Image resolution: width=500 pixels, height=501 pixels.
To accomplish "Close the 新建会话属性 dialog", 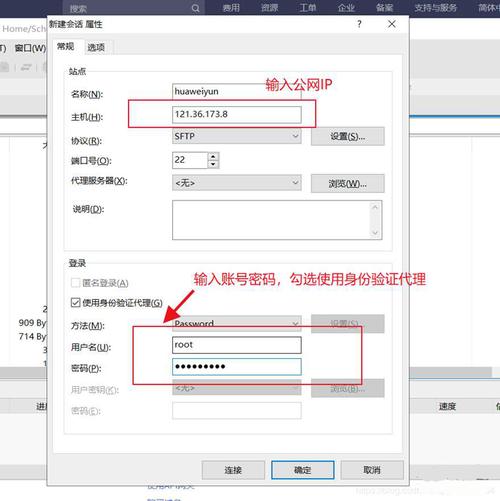I will coord(392,24).
